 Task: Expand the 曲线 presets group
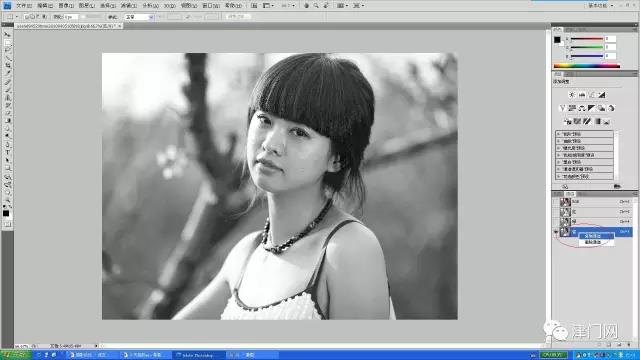pyautogui.click(x=558, y=141)
